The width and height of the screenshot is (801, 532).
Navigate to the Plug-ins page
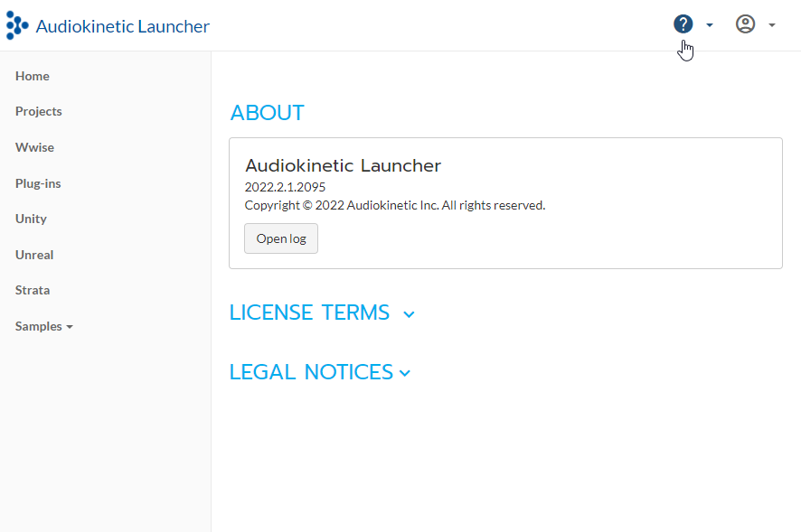[38, 183]
